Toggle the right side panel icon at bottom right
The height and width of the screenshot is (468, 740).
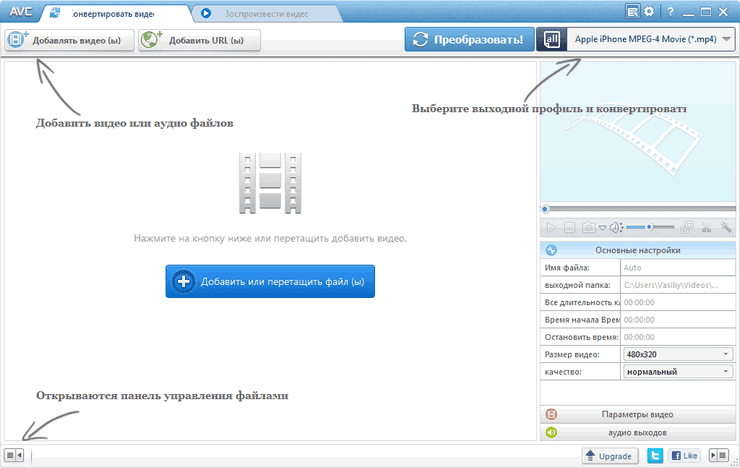pos(719,455)
